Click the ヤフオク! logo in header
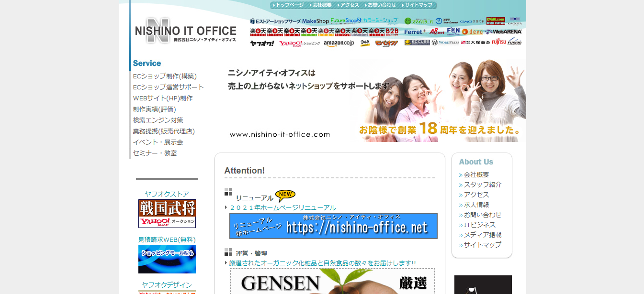The height and width of the screenshot is (294, 644). point(262,43)
